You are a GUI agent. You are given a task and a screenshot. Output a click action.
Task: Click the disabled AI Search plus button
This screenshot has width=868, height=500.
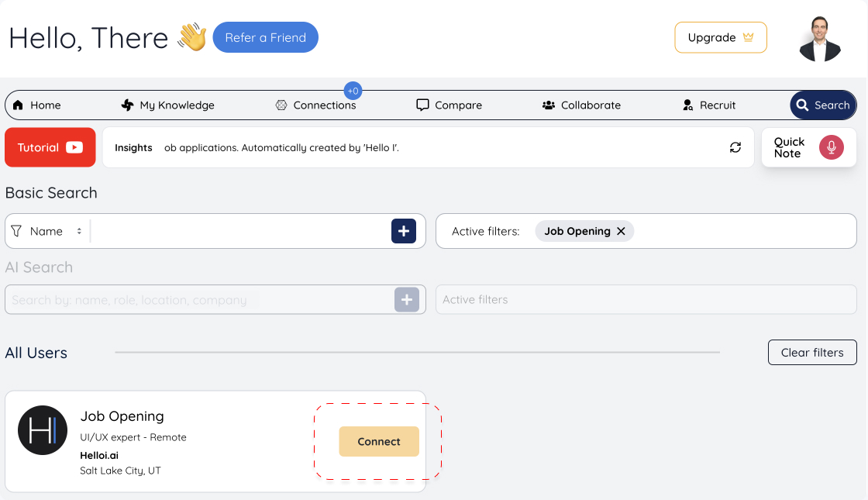click(407, 299)
